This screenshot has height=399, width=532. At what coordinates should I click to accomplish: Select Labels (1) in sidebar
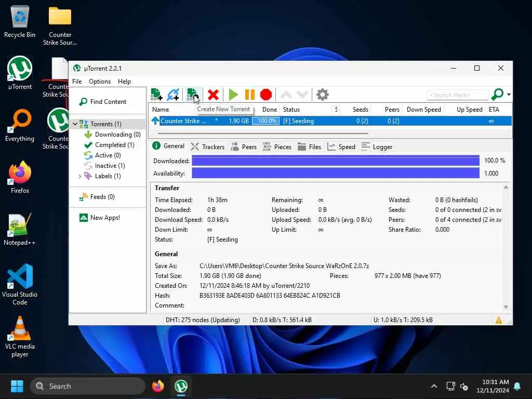(x=108, y=176)
